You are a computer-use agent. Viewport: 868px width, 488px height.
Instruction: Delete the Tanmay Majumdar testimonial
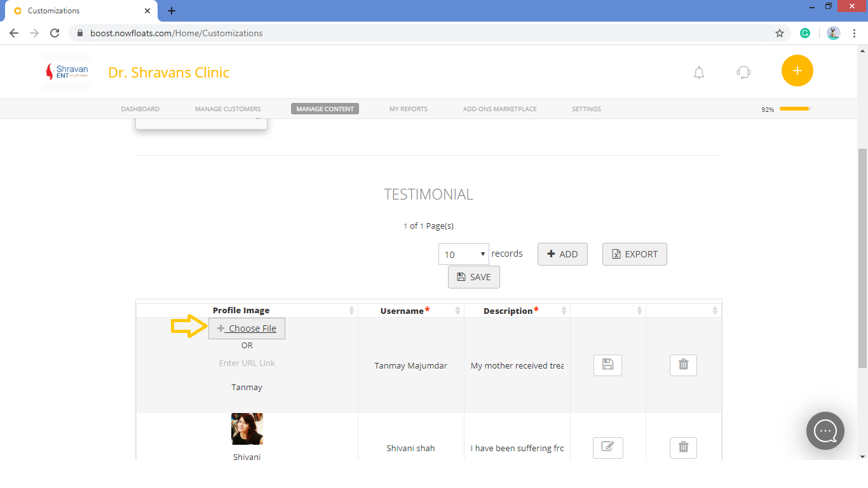(683, 365)
